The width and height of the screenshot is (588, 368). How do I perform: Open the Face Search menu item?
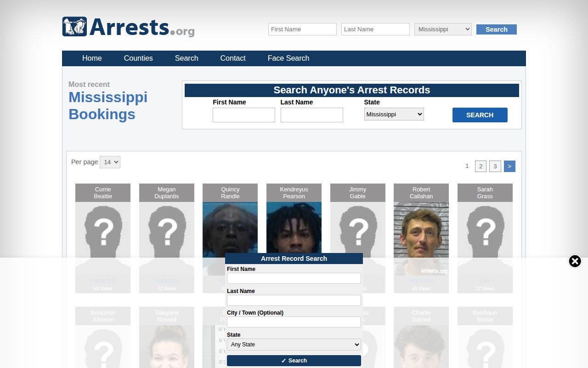click(288, 58)
